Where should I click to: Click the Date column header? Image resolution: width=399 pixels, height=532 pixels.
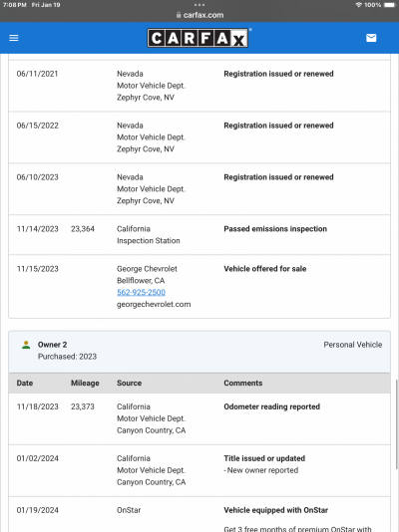click(x=25, y=383)
